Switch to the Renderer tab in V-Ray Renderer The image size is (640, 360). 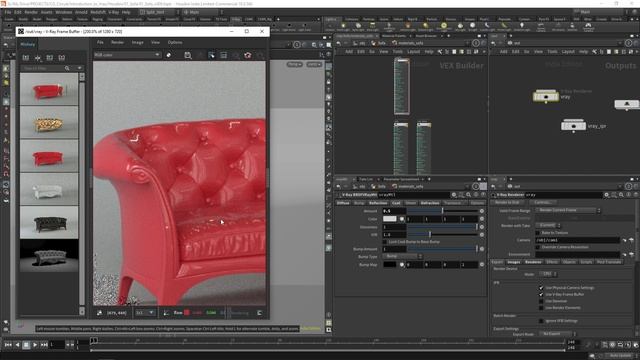(533, 262)
